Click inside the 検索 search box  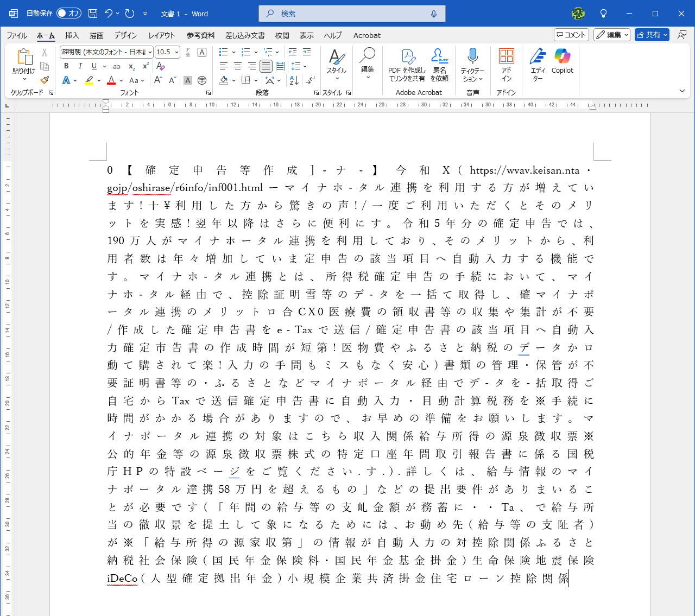tap(352, 13)
